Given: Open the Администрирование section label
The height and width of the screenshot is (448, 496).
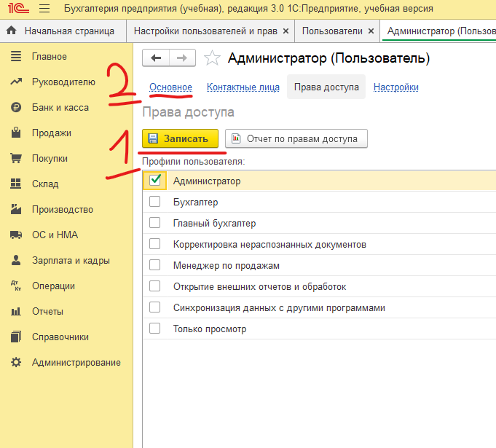Looking at the screenshot, I should pos(76,363).
